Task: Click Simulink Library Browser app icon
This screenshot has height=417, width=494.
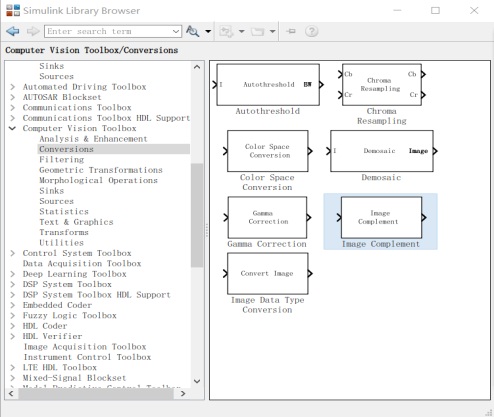Action: pos(13,10)
